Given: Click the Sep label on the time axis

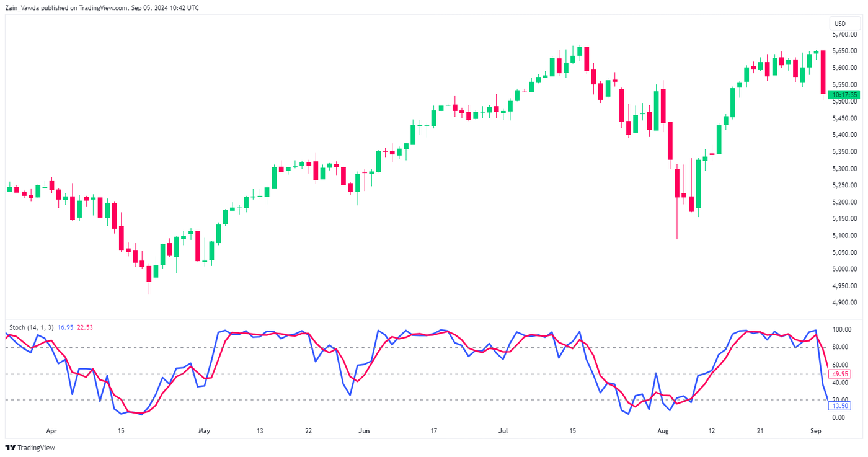Looking at the screenshot, I should click(815, 430).
